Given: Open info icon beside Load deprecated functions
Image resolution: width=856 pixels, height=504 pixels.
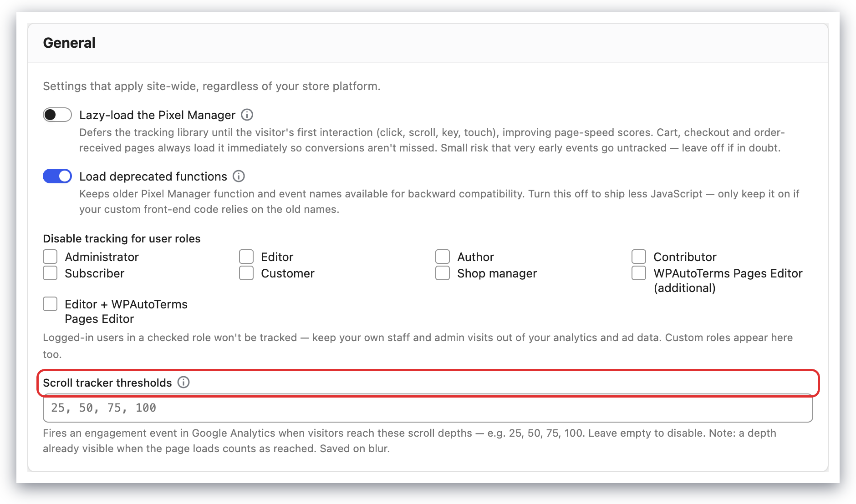Looking at the screenshot, I should 239,176.
